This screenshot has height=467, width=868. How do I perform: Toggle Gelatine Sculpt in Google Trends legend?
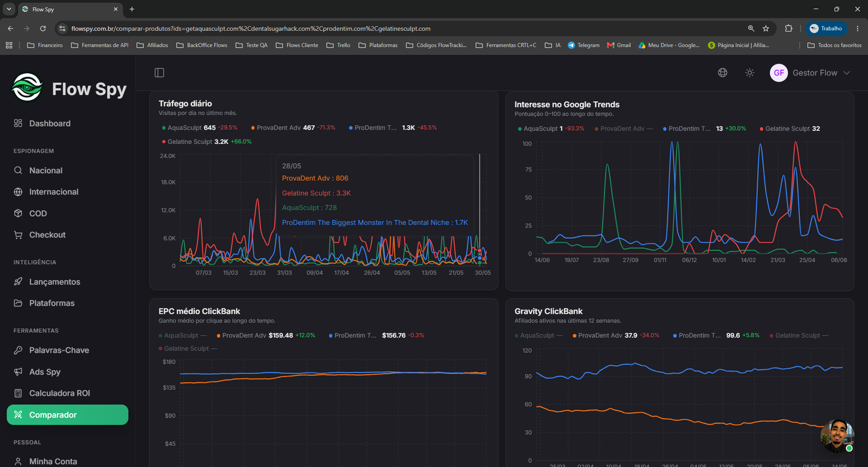click(x=789, y=129)
